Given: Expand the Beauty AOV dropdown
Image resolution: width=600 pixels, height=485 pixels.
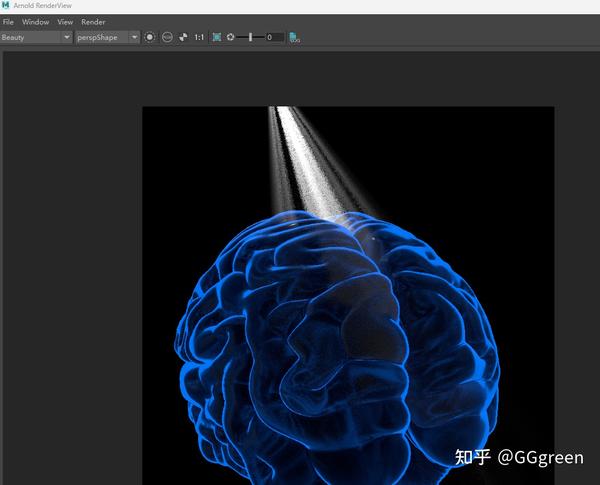Looking at the screenshot, I should pos(67,37).
